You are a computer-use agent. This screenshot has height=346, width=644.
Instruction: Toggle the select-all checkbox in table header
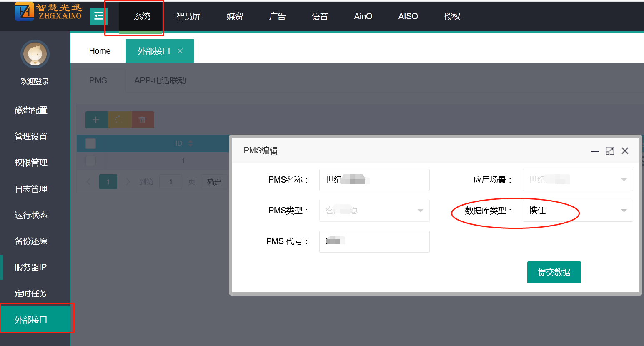[x=90, y=143]
